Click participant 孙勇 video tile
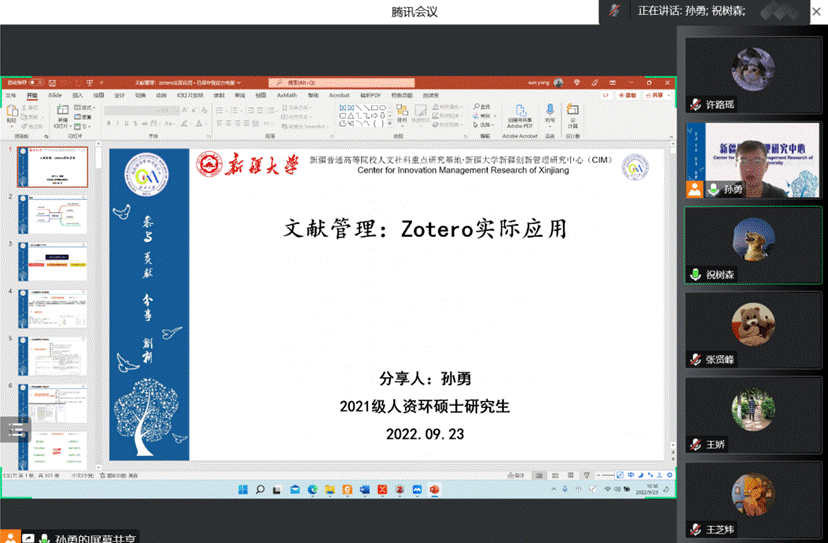The image size is (828, 543). [753, 160]
